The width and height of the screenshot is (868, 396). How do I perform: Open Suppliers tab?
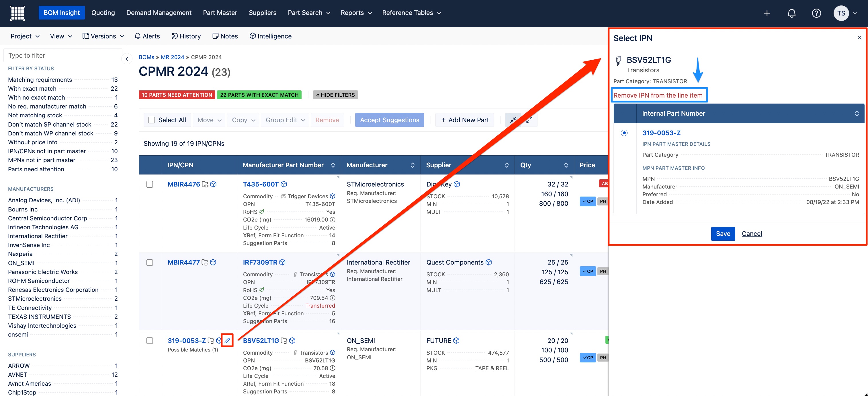coord(263,13)
